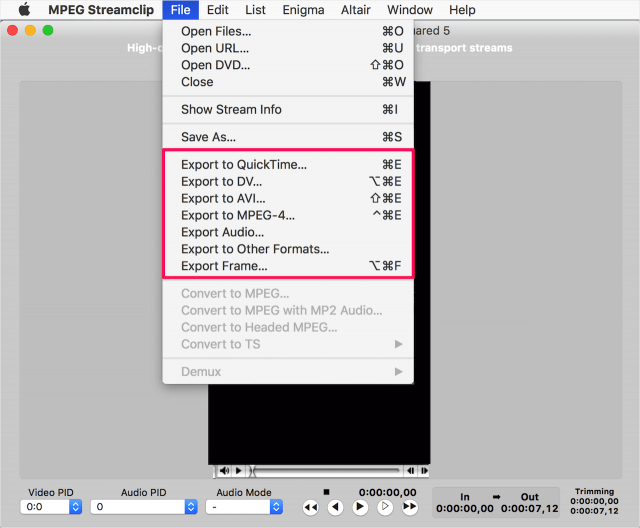This screenshot has height=528, width=640.
Task: Open the MPEG Streamclip application menu
Action: click(x=101, y=9)
